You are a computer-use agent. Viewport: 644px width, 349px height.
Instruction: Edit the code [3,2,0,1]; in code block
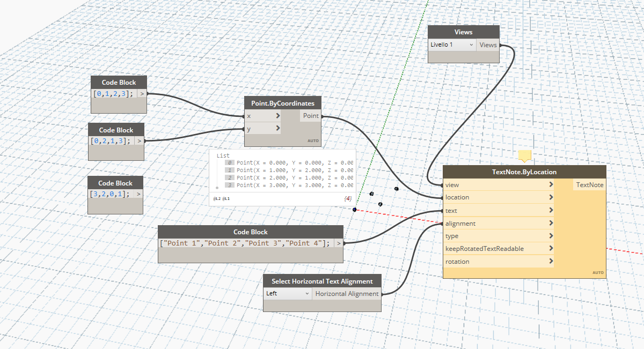coord(111,194)
